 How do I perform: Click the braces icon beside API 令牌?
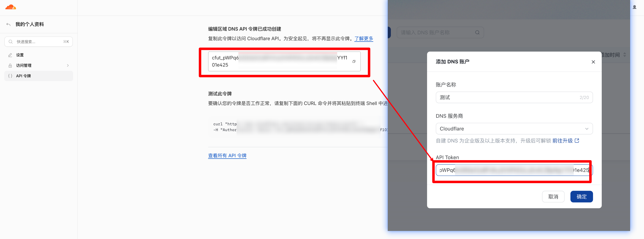10,76
